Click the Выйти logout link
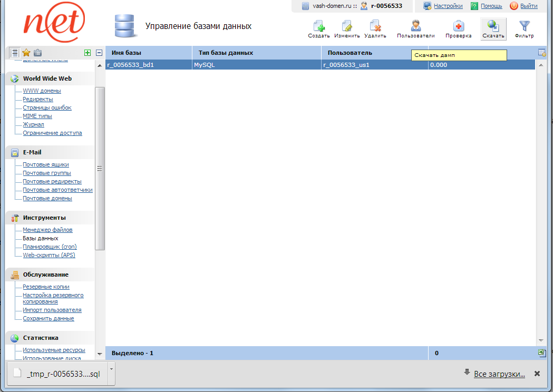The height and width of the screenshot is (392, 553). pyautogui.click(x=529, y=6)
